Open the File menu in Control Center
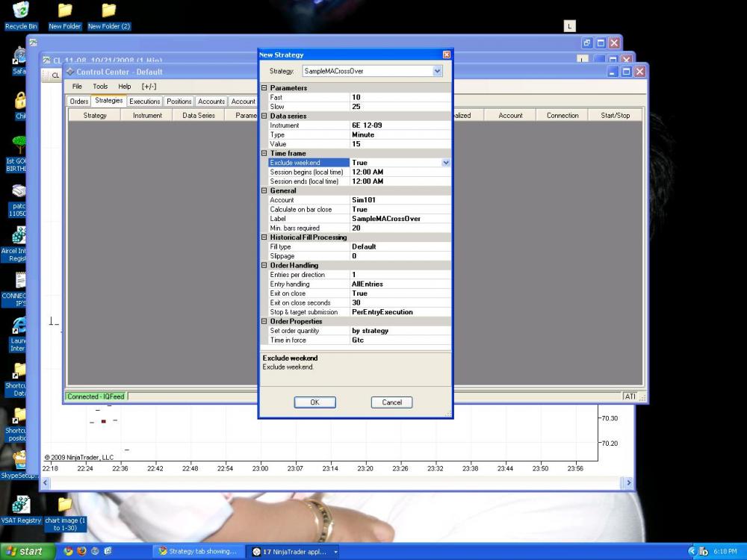This screenshot has width=747, height=560. [x=77, y=86]
